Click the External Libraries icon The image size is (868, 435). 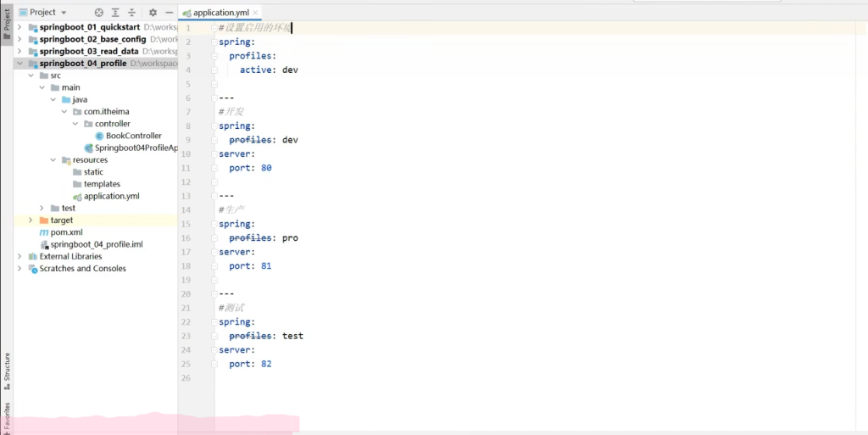(x=33, y=256)
